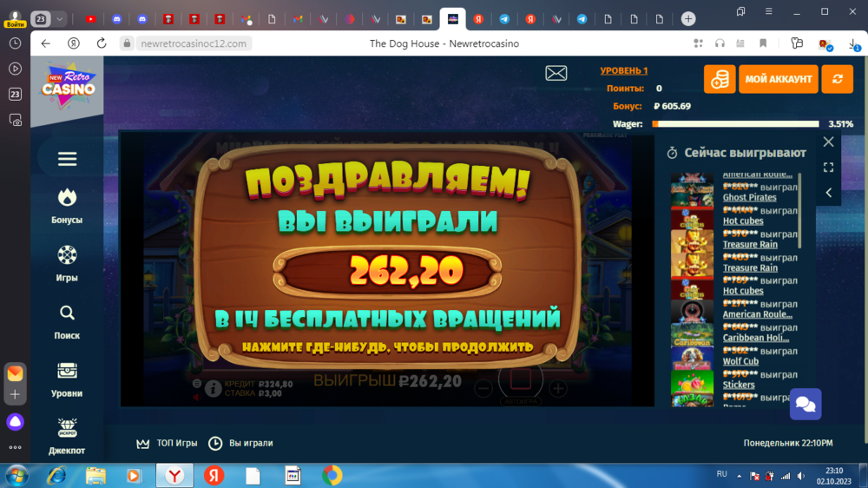The image size is (868, 488).
Task: Switch to first Telegram tab
Action: click(504, 19)
